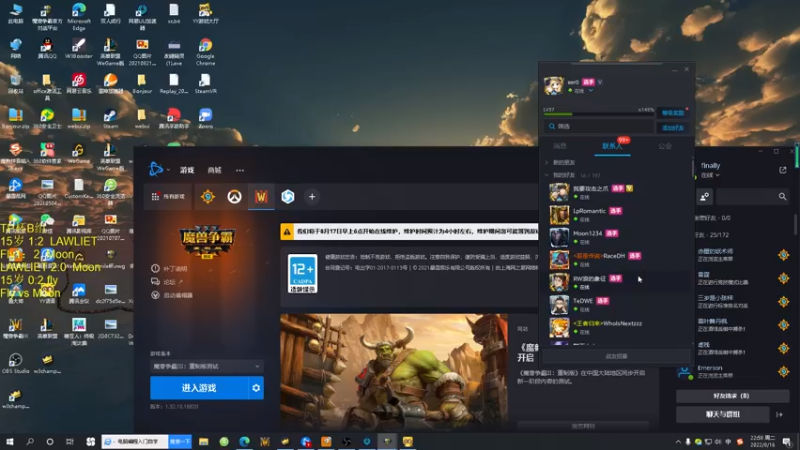Viewport: 800px width, 450px height.
Task: Click the blue 进入游戏 play button
Action: pos(199,388)
